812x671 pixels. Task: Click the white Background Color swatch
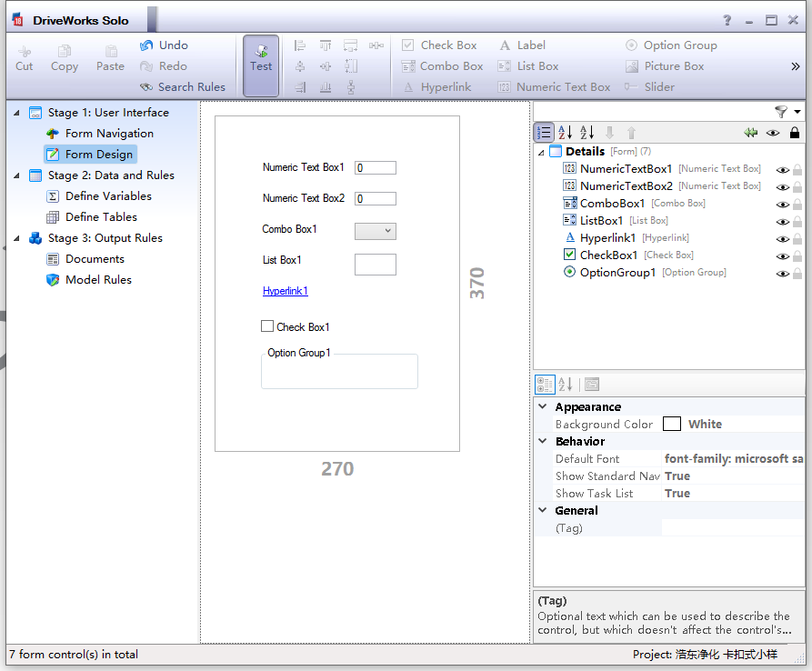click(x=672, y=424)
